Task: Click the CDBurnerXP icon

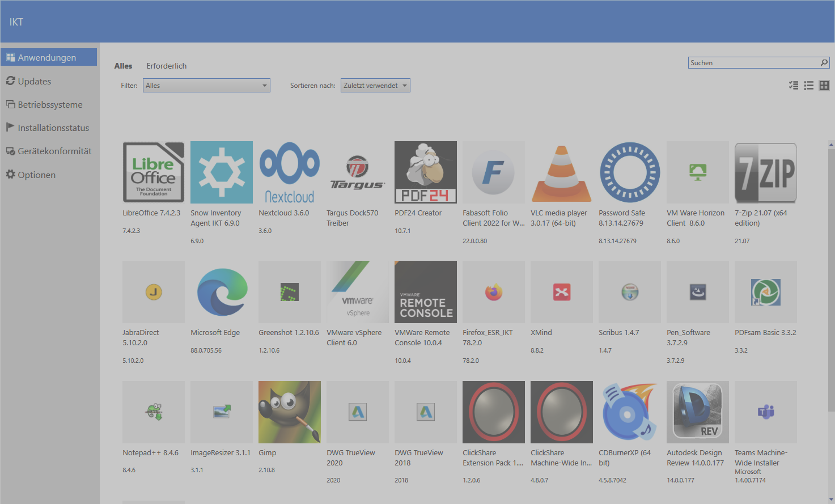Action: click(630, 412)
